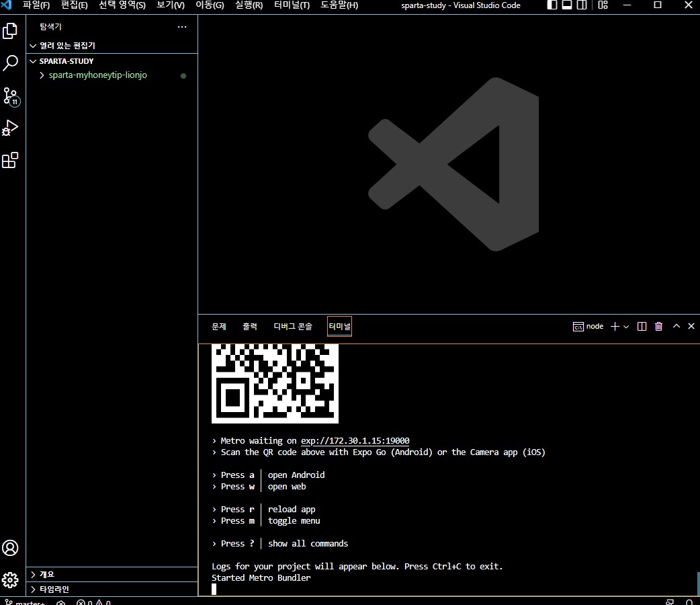Open the 파일(F) menu
The image size is (700, 605).
point(36,5)
